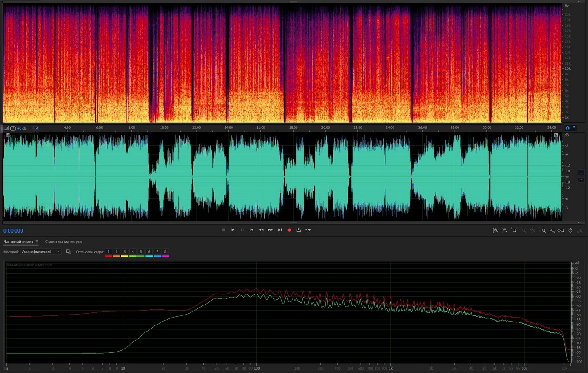
Task: Click the 16:00 mark on timeline ruler
Action: tap(261, 127)
